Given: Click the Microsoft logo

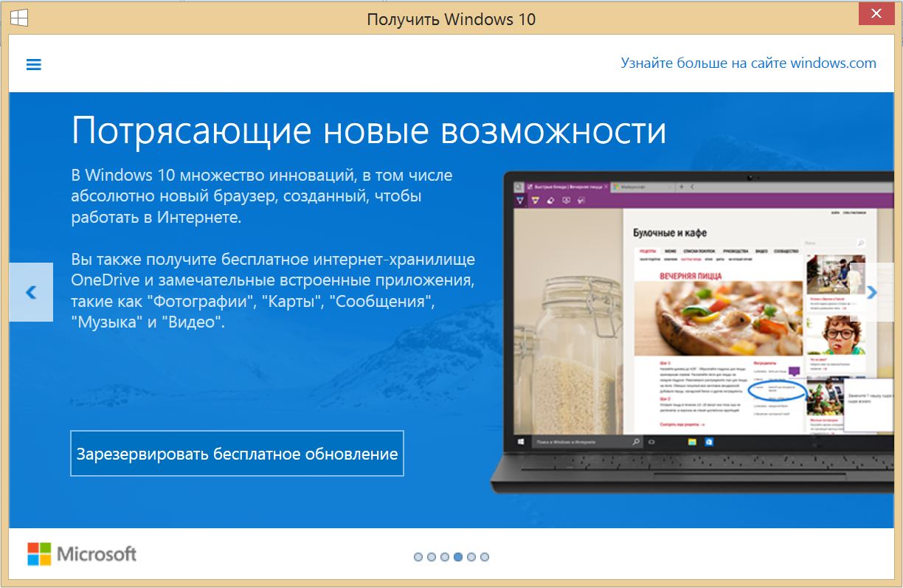Looking at the screenshot, I should point(82,554).
